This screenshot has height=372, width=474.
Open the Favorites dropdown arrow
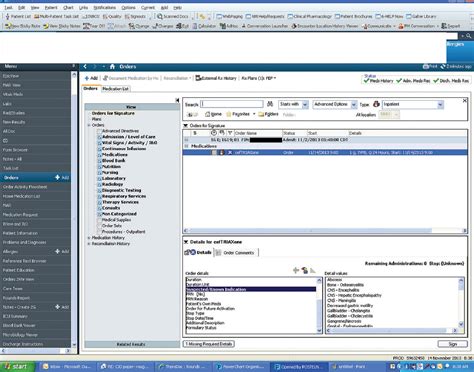[254, 114]
